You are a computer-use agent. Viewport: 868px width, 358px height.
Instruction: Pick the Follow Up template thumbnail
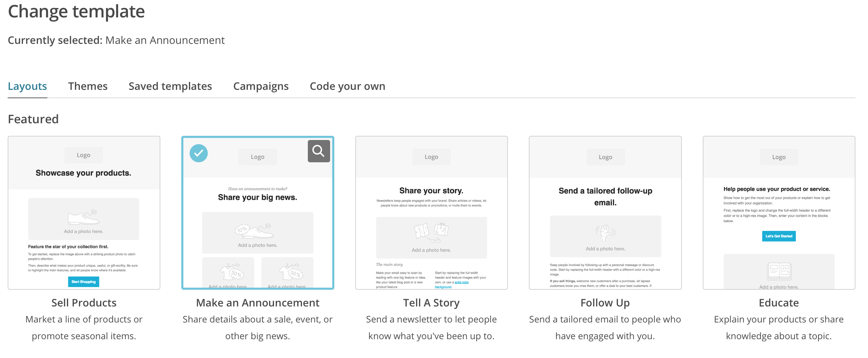pyautogui.click(x=605, y=212)
